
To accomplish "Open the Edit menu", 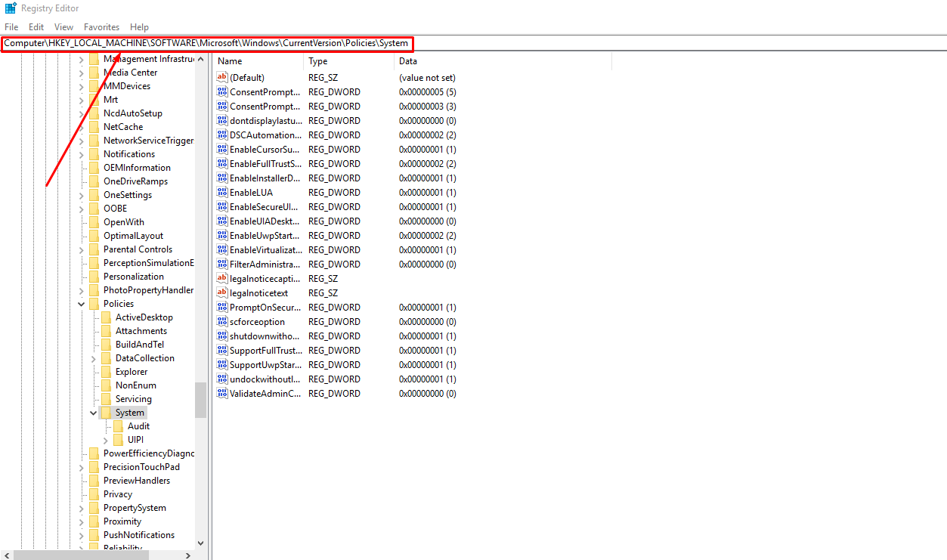I will click(36, 26).
